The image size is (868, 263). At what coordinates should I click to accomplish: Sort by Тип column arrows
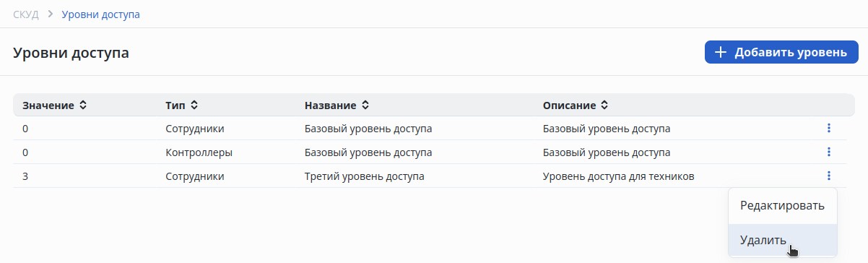click(194, 105)
